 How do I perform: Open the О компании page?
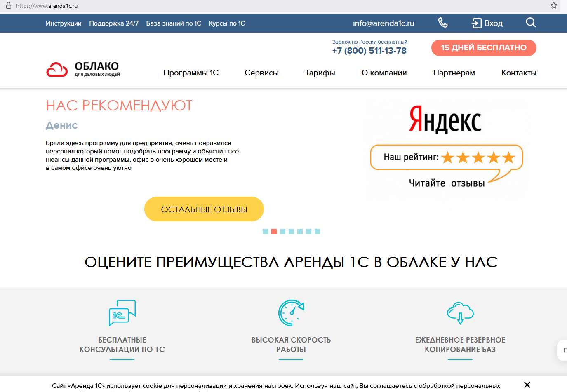[x=384, y=73]
